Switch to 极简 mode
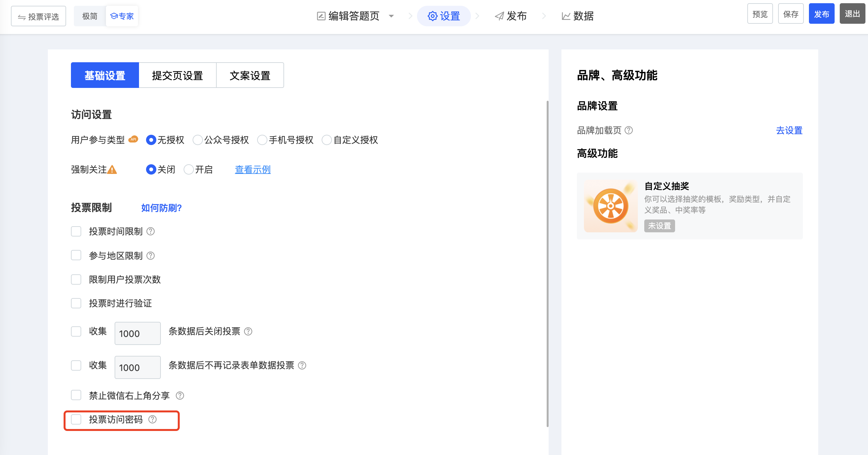The height and width of the screenshot is (455, 868). (x=90, y=16)
